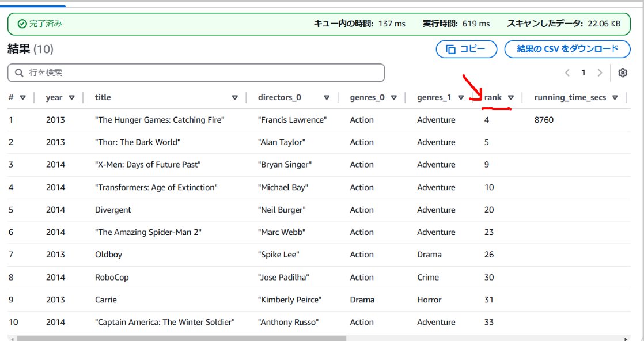Select the Oldboy title cell
The image size is (644, 341).
(x=108, y=255)
